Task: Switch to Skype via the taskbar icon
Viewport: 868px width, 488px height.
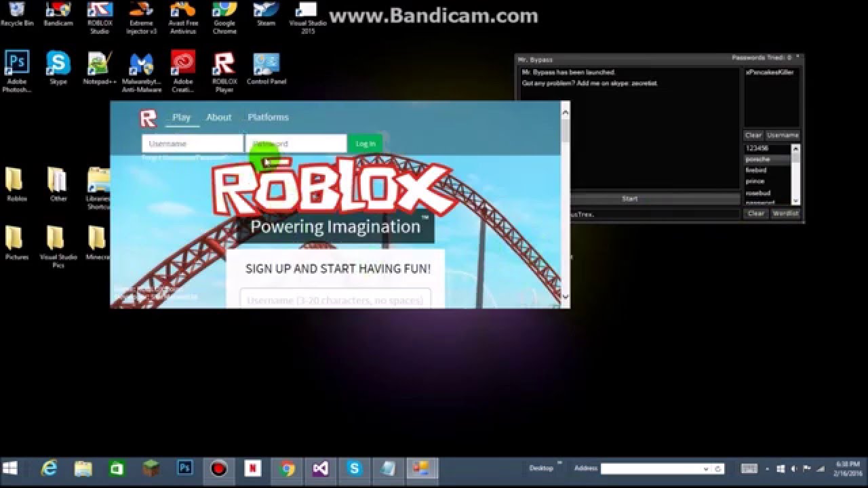Action: coord(355,468)
